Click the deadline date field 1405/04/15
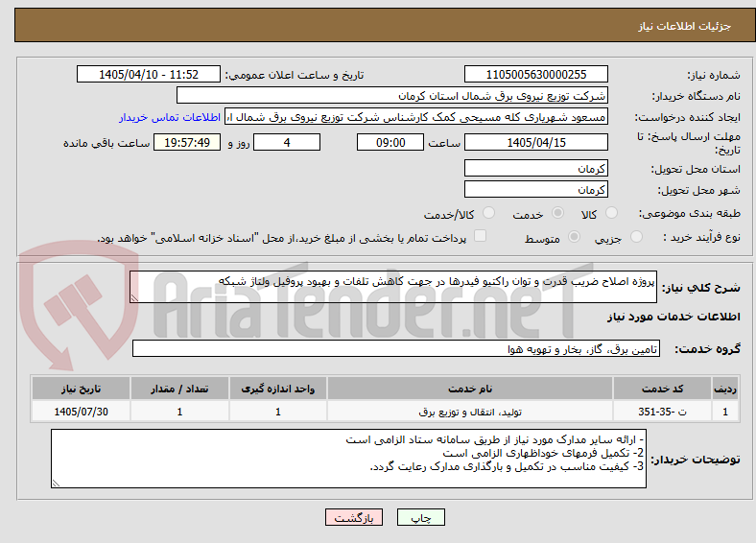Screen dimensions: 756x543 coord(535,142)
